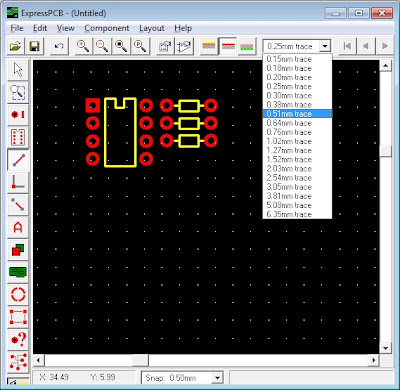Click the horizontal scrollbar thumb
The height and width of the screenshot is (390, 400).
coord(140,360)
